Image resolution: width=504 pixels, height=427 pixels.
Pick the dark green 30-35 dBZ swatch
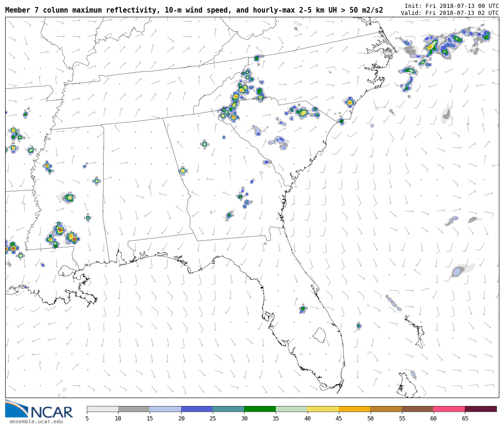coord(259,409)
